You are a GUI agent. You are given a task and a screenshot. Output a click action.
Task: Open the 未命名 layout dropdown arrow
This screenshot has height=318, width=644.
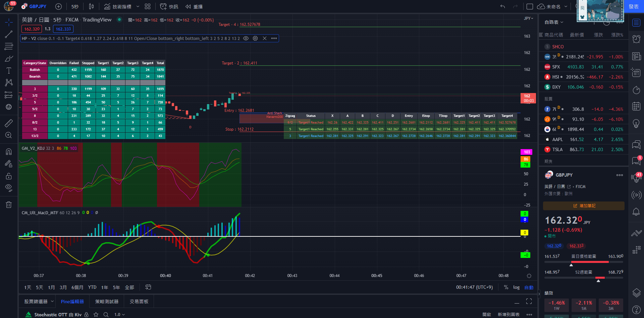tap(566, 6)
